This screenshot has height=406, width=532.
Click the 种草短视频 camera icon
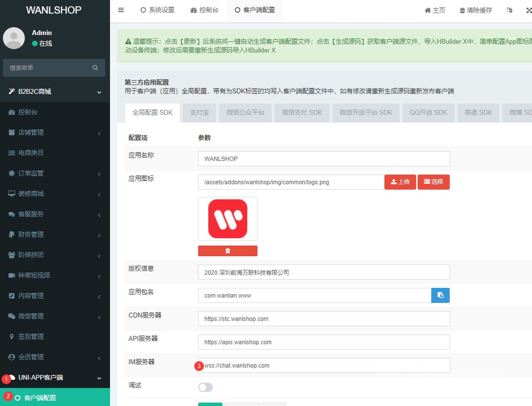point(12,275)
